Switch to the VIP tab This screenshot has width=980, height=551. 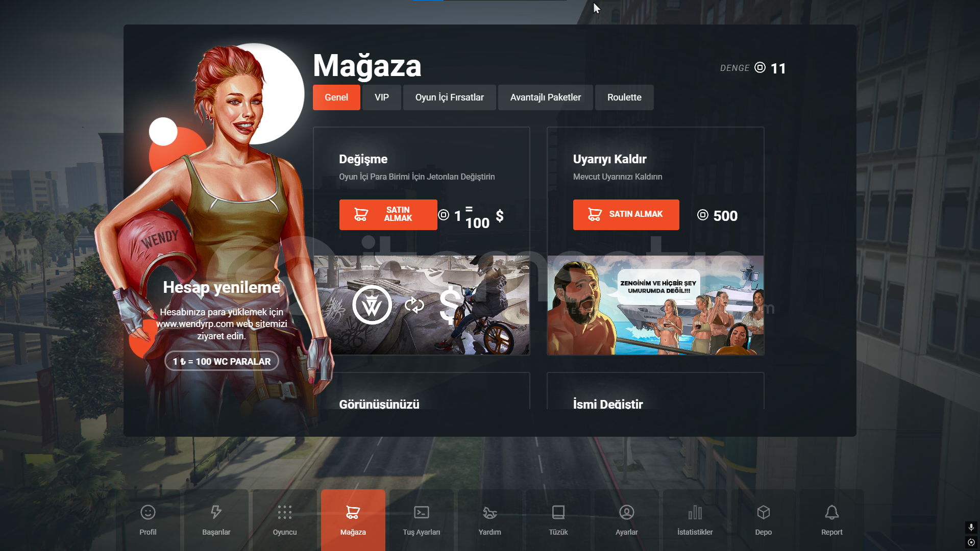[x=382, y=97]
